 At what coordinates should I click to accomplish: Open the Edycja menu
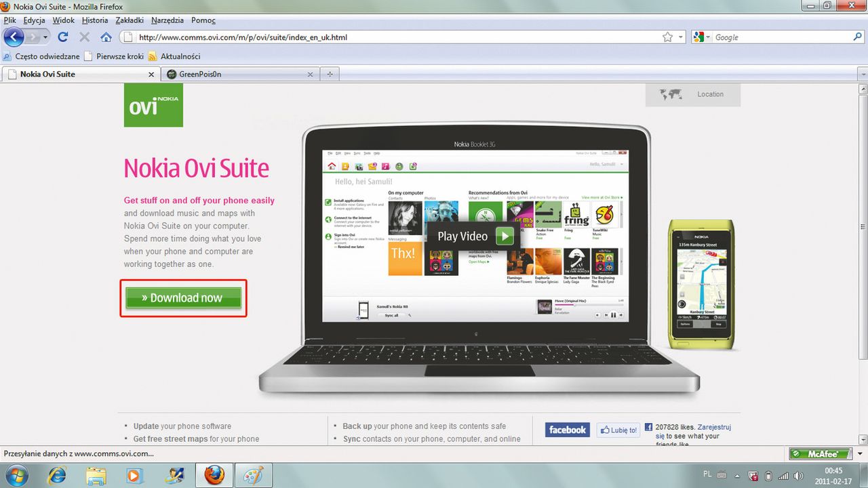(x=34, y=20)
